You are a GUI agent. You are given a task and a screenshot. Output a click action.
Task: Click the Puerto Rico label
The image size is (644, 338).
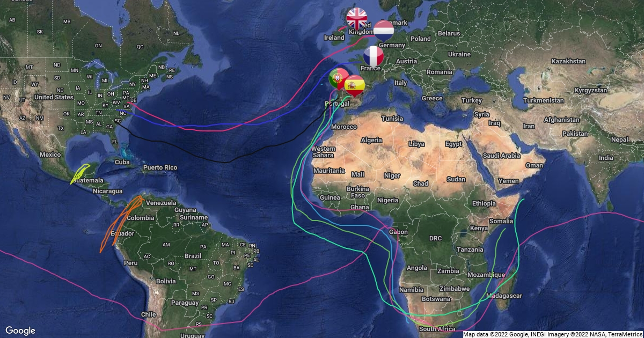coord(160,167)
